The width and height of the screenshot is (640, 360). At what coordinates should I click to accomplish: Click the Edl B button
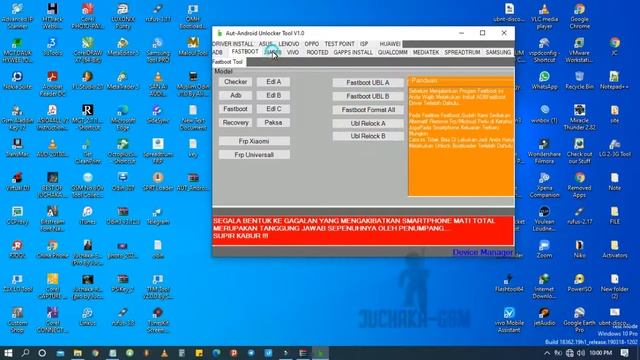pos(273,96)
